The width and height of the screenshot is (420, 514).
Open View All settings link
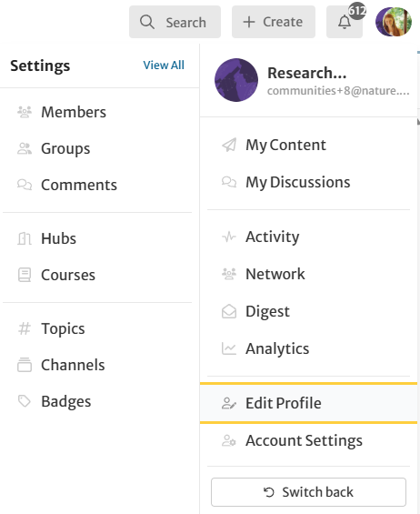click(x=164, y=65)
